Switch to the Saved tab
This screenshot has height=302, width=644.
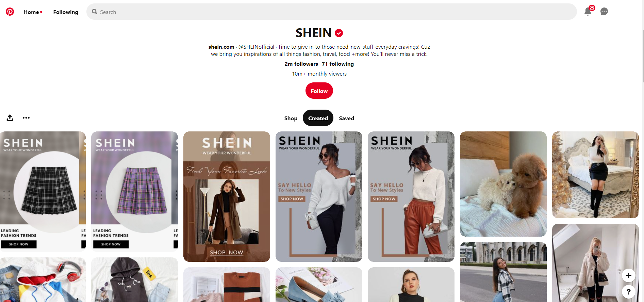346,118
